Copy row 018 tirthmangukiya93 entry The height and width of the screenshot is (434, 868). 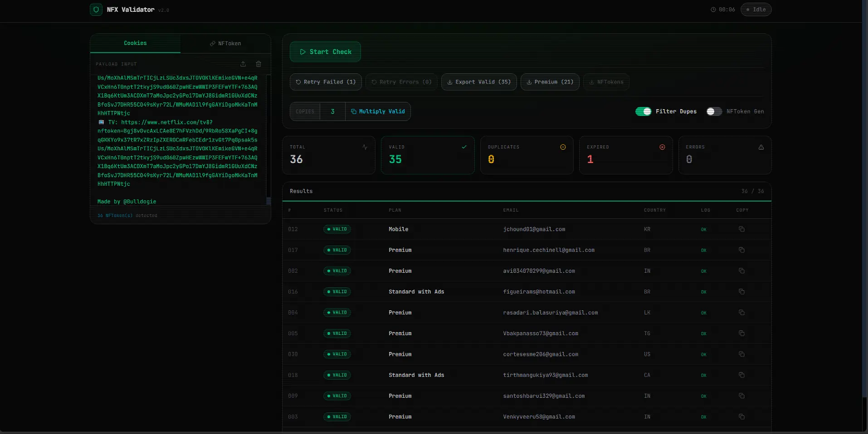point(741,375)
